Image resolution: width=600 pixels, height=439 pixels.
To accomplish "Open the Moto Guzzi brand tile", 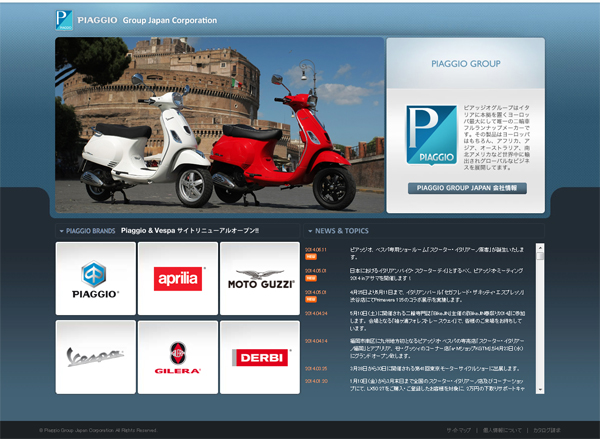I will pyautogui.click(x=260, y=278).
